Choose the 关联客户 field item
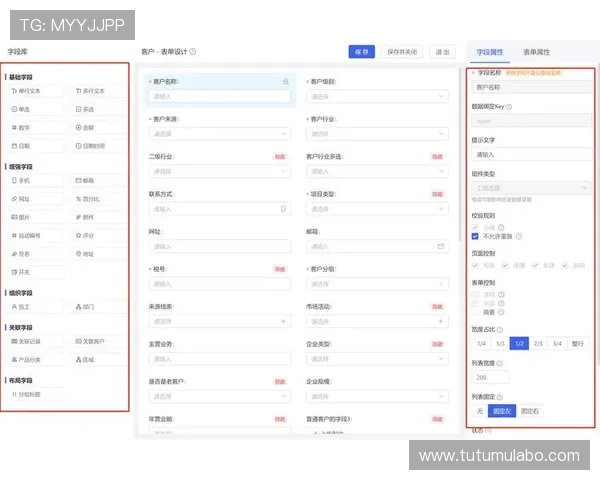The width and height of the screenshot is (600, 480). [100, 341]
